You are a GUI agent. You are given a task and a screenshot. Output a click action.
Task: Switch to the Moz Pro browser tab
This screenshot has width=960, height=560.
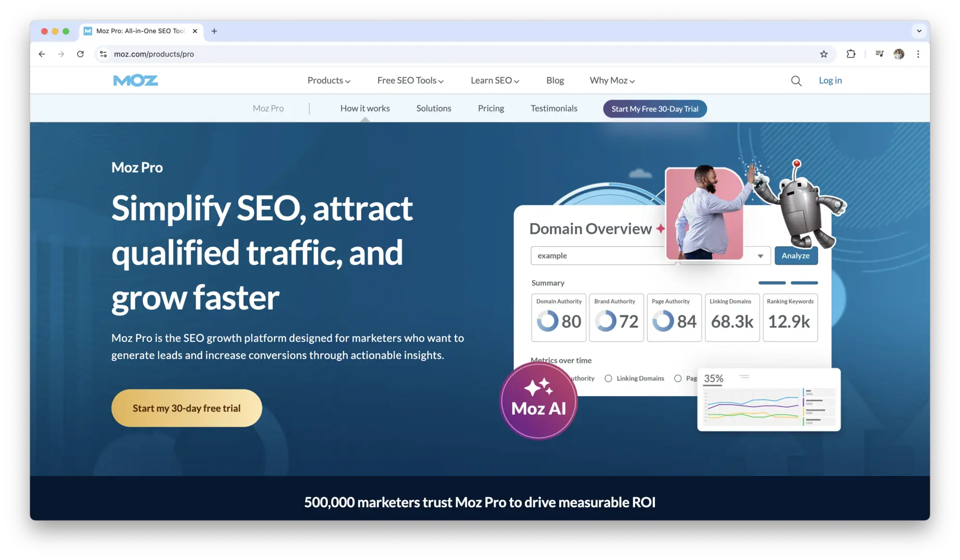click(140, 31)
